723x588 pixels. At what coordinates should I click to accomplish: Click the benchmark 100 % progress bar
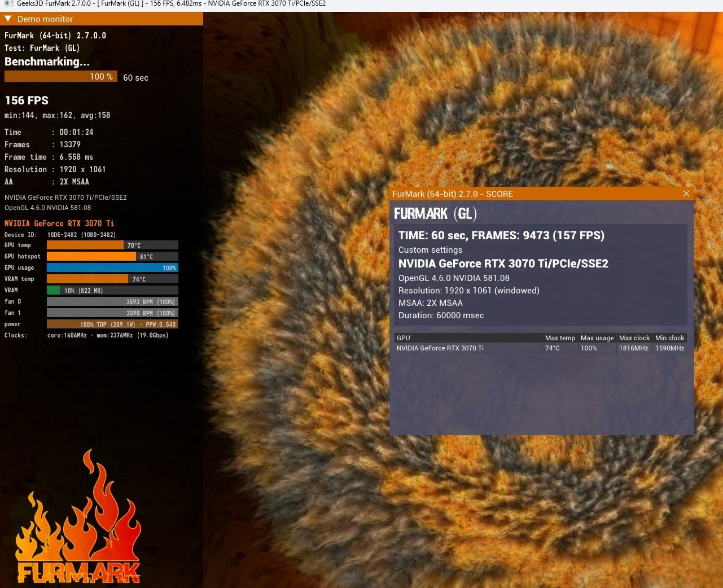coord(61,77)
